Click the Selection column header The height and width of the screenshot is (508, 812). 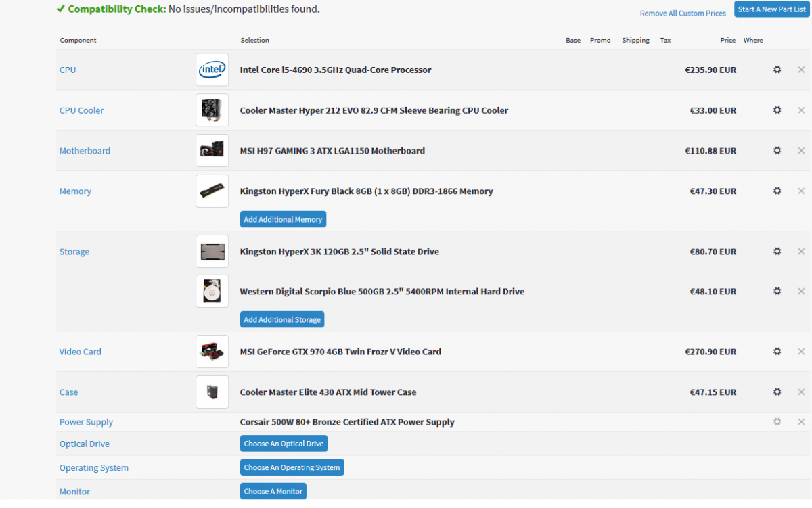pyautogui.click(x=254, y=40)
